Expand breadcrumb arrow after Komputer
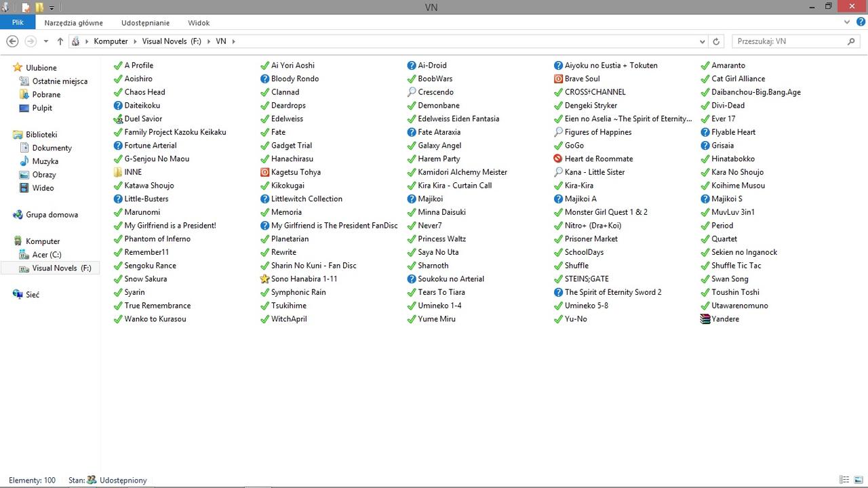Screen dimensions: 868x488 click(135, 41)
